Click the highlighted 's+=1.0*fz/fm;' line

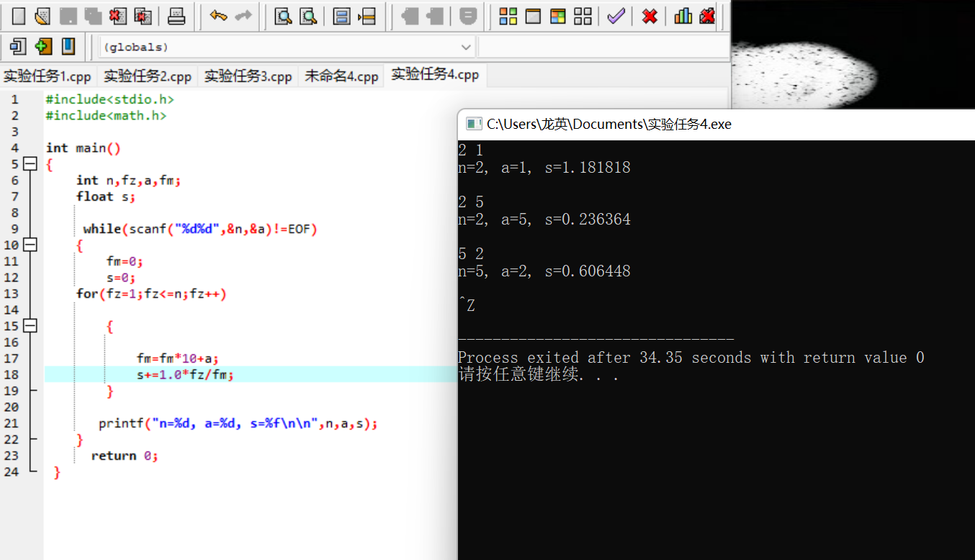coord(185,374)
